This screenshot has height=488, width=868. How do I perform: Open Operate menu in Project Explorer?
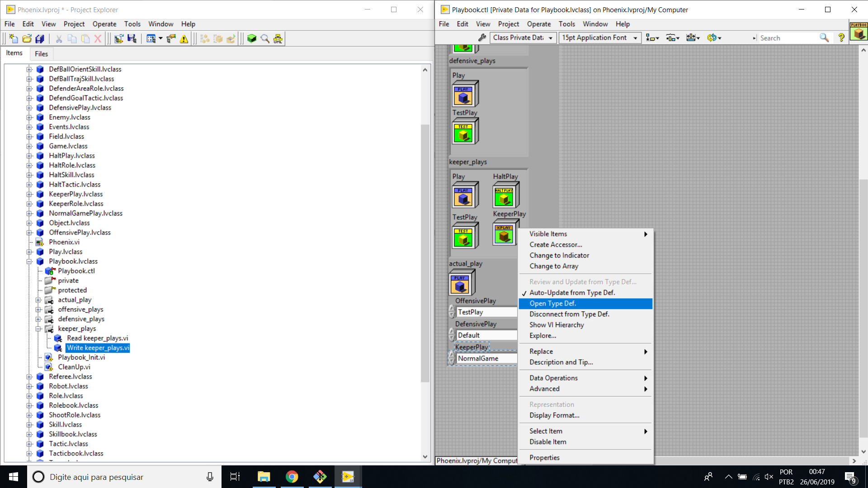(104, 24)
